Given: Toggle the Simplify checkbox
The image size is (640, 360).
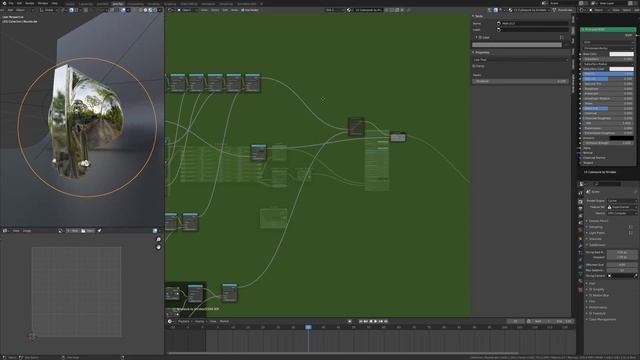Looking at the screenshot, I should tap(591, 289).
